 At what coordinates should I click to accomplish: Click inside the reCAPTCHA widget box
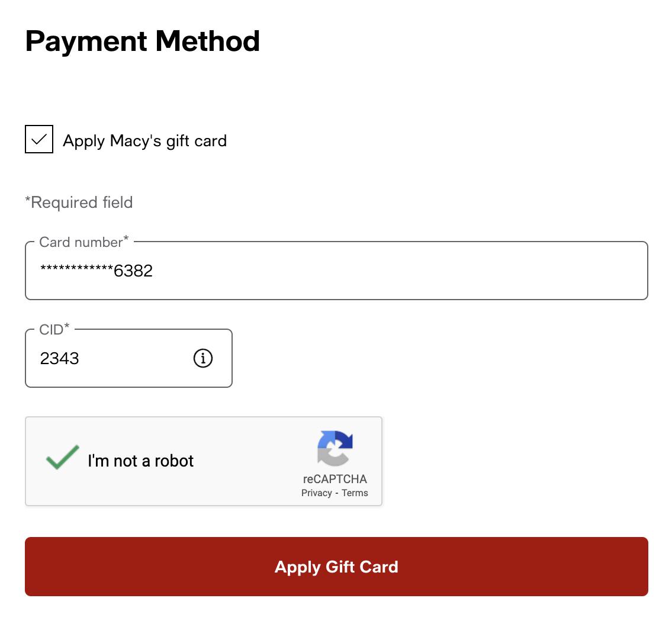coord(204,461)
